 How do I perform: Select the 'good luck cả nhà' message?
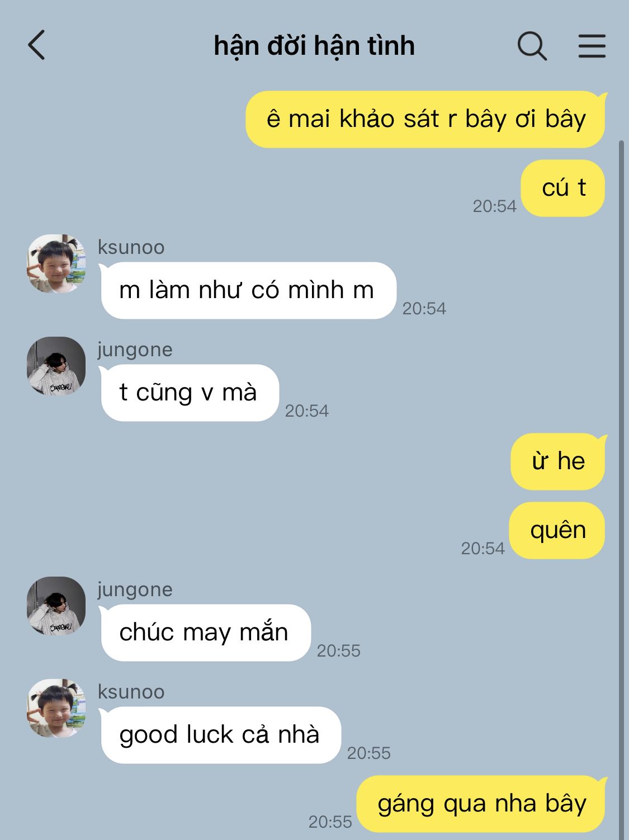click(220, 735)
